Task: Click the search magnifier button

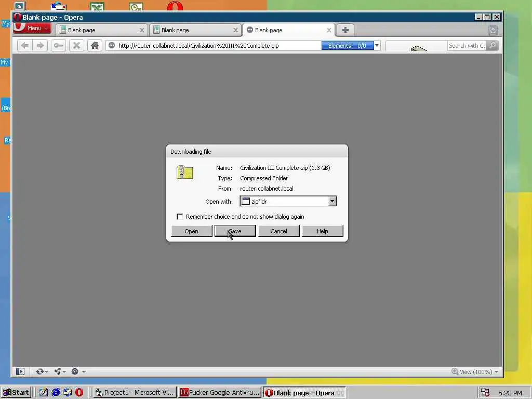Action: (493, 46)
